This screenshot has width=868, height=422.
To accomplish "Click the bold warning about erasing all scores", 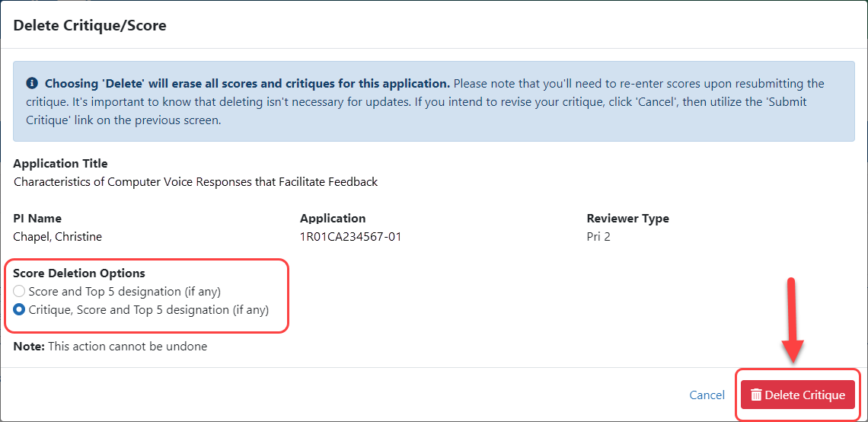I will (247, 85).
